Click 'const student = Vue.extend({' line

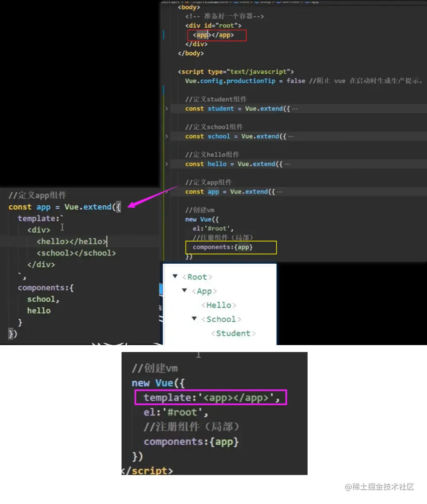[238, 109]
